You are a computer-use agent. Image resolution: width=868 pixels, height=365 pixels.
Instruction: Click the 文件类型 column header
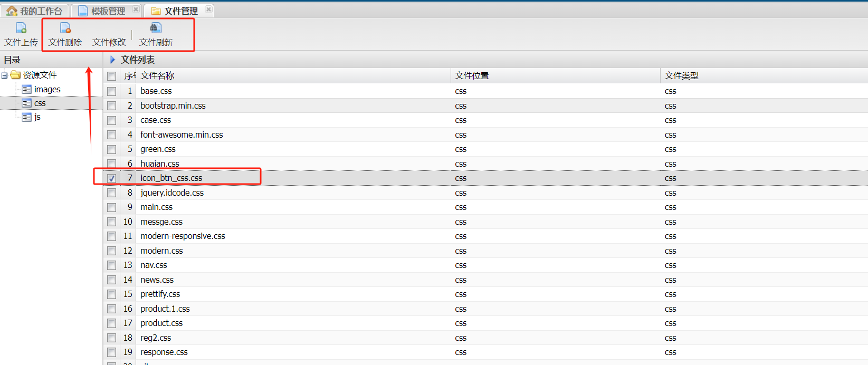[x=681, y=76]
